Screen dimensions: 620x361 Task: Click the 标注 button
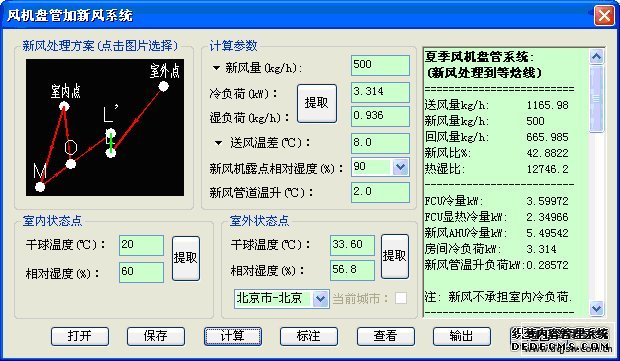309,336
